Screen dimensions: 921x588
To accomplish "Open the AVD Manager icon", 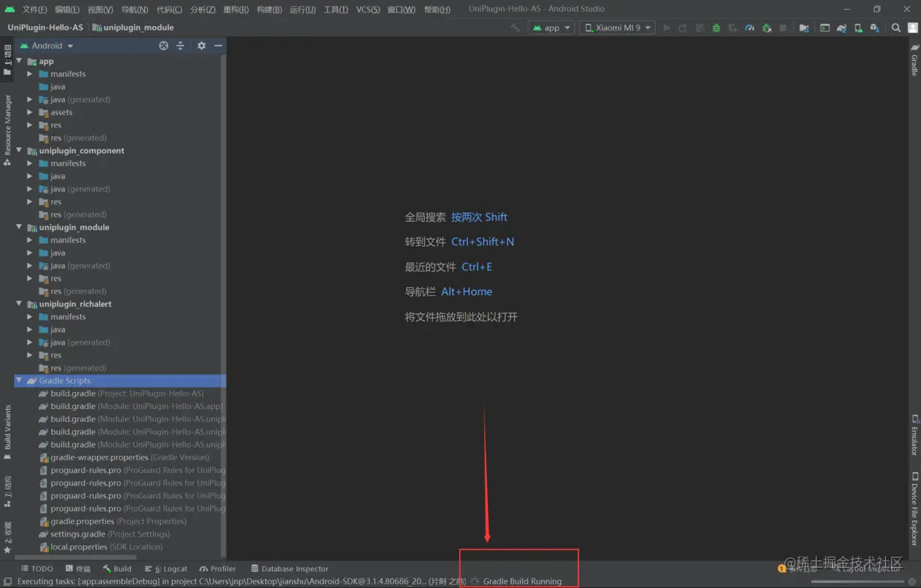I will (x=858, y=27).
